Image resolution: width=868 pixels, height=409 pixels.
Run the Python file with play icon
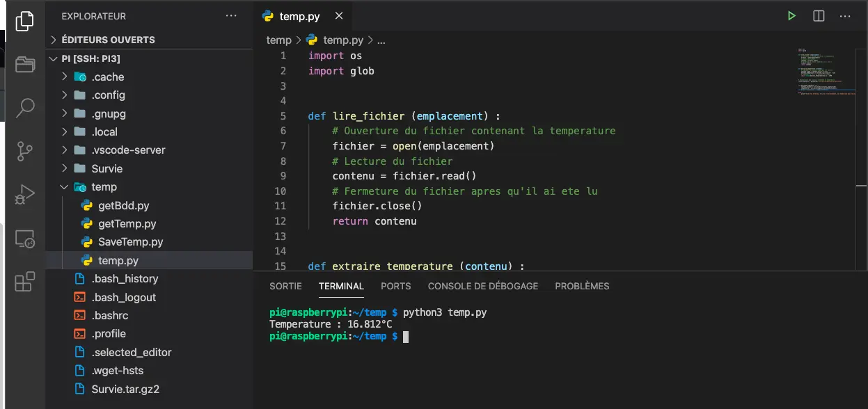(x=791, y=16)
